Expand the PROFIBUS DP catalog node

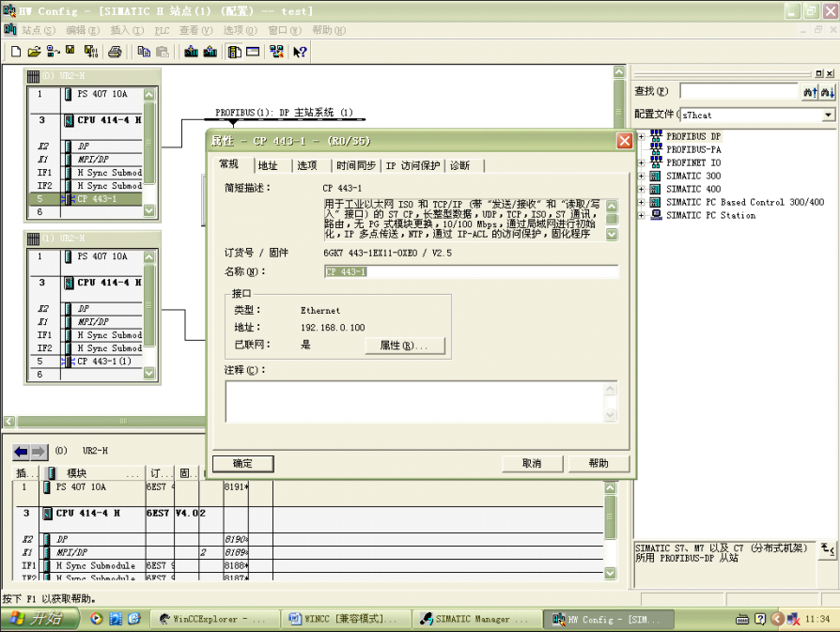click(x=642, y=136)
